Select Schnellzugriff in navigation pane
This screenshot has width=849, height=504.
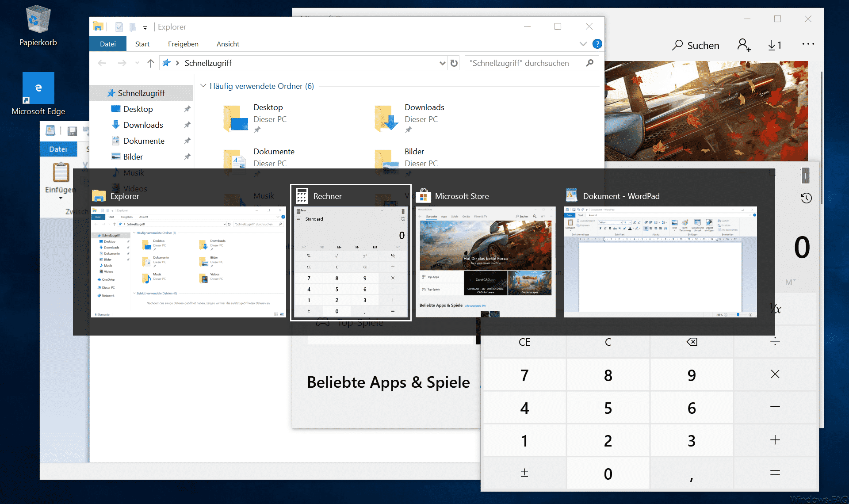[x=141, y=93]
